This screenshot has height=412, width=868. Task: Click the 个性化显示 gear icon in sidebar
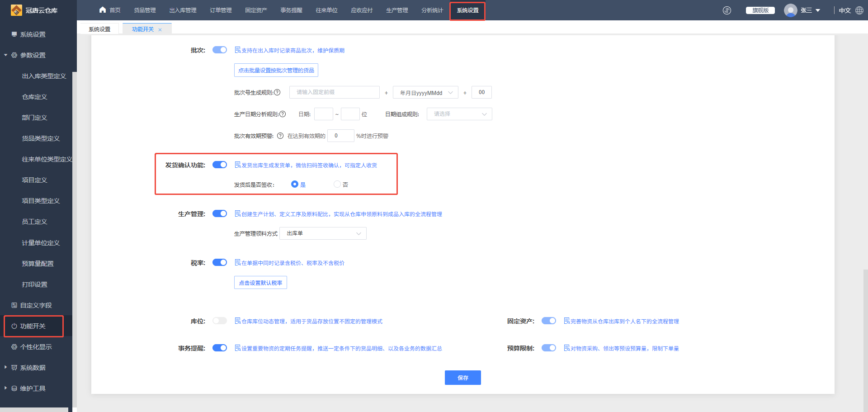pyautogui.click(x=14, y=347)
